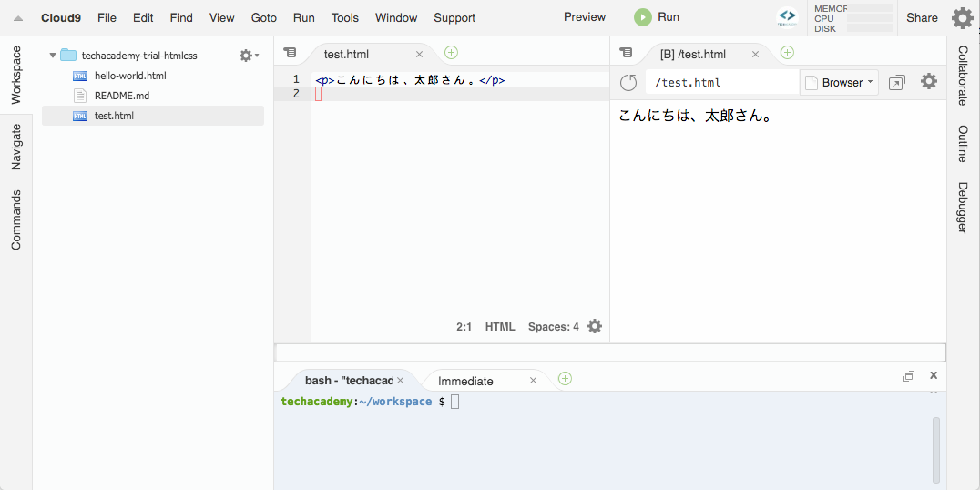Click the preview URL address field
Image resolution: width=980 pixels, height=490 pixels.
pyautogui.click(x=721, y=83)
